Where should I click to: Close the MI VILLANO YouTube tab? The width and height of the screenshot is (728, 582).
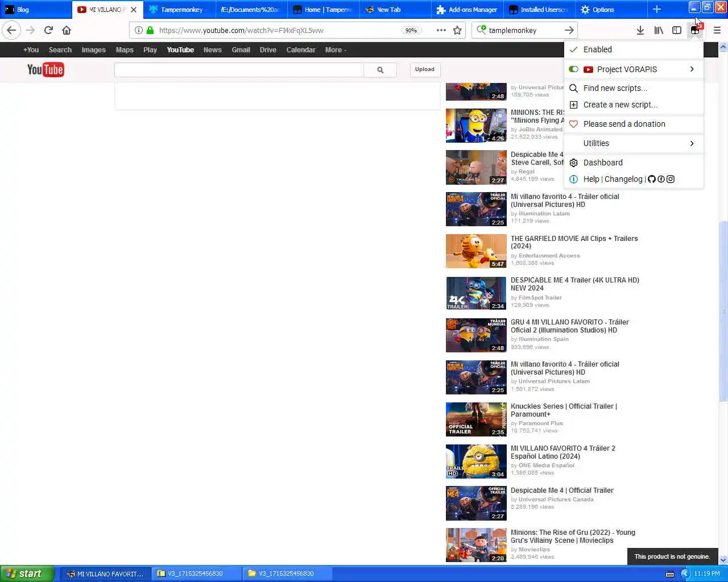134,10
